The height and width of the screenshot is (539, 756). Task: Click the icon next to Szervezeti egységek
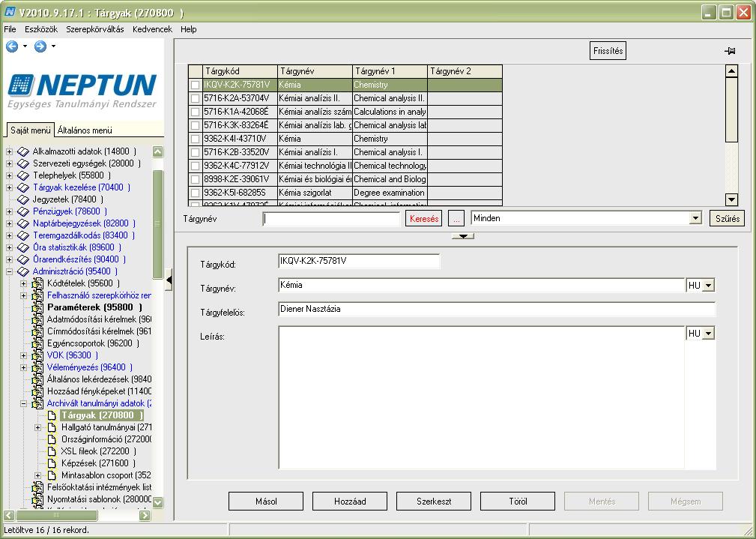[x=23, y=163]
